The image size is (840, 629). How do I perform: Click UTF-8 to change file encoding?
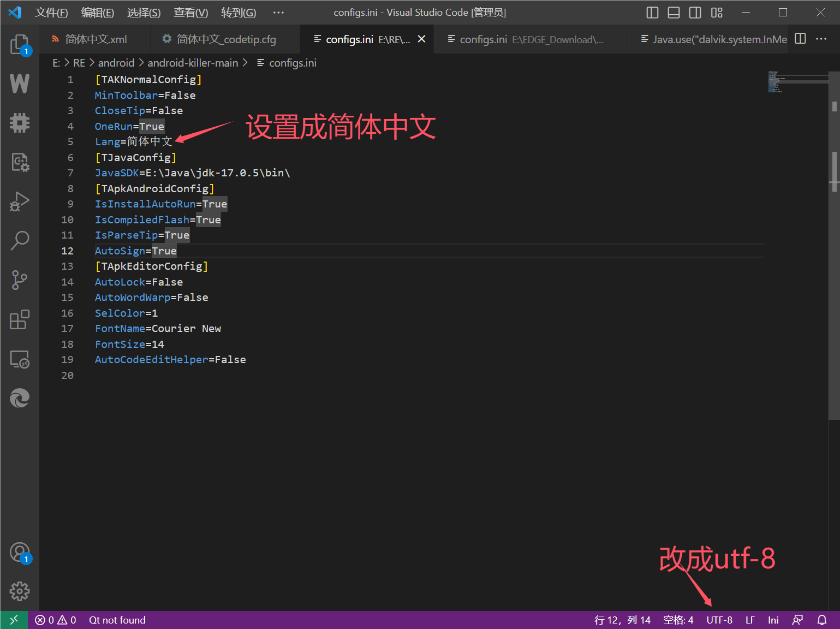tap(719, 620)
